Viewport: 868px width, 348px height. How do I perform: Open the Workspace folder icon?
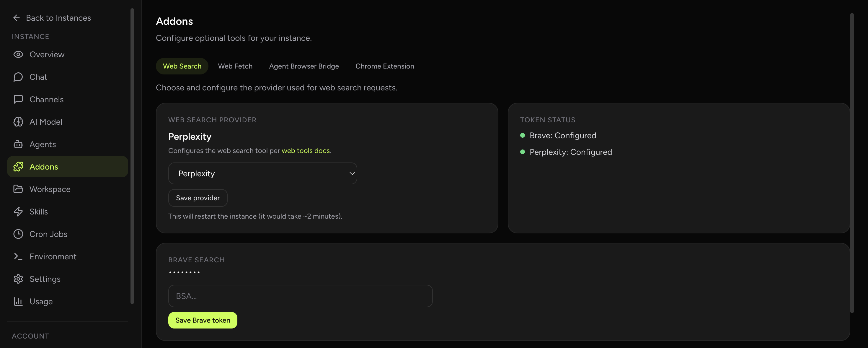coord(18,189)
